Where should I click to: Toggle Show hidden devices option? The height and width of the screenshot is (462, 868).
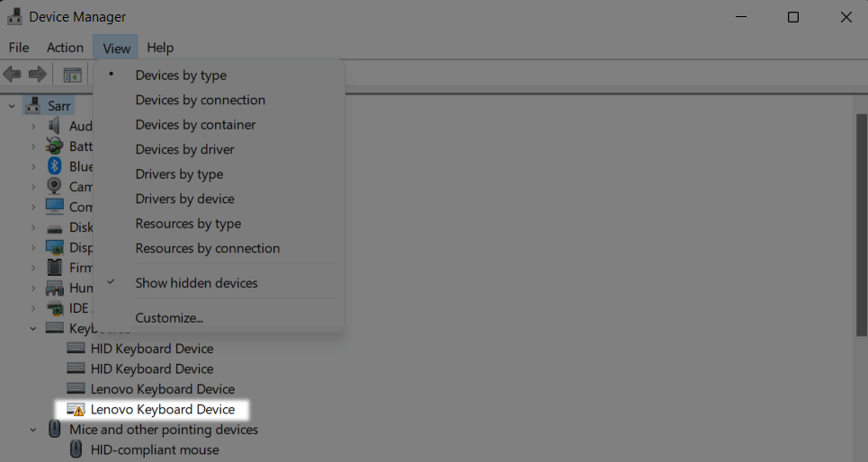pyautogui.click(x=196, y=283)
